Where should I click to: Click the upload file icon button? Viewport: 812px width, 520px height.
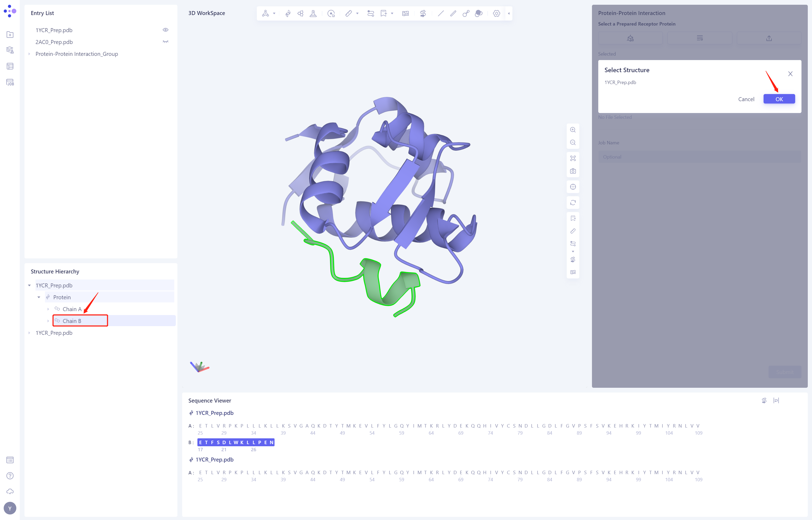coord(769,38)
